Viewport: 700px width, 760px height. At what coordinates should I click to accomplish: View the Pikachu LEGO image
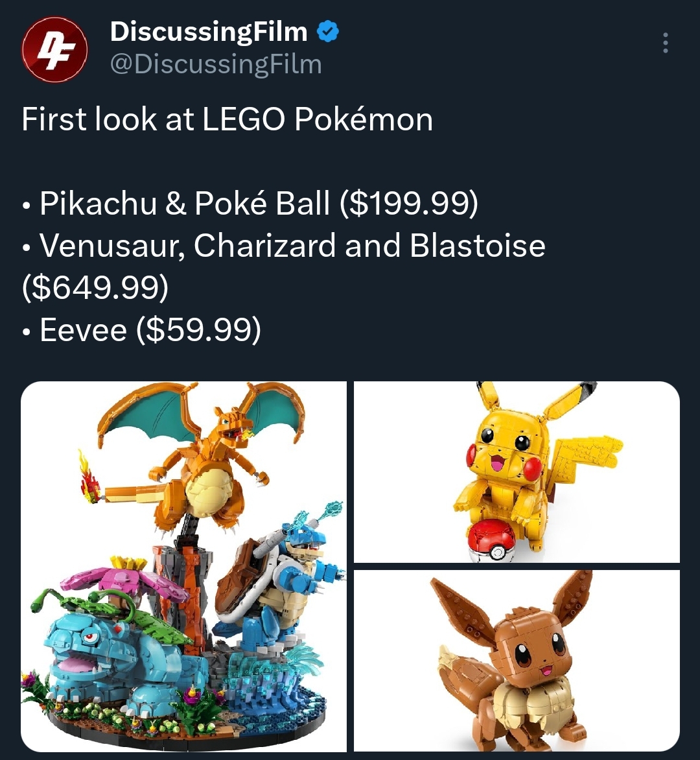point(517,472)
